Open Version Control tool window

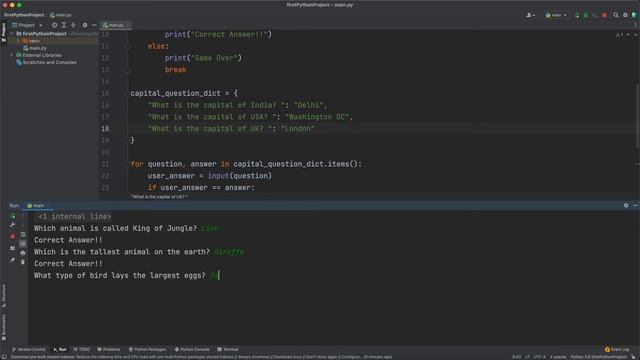[29, 349]
